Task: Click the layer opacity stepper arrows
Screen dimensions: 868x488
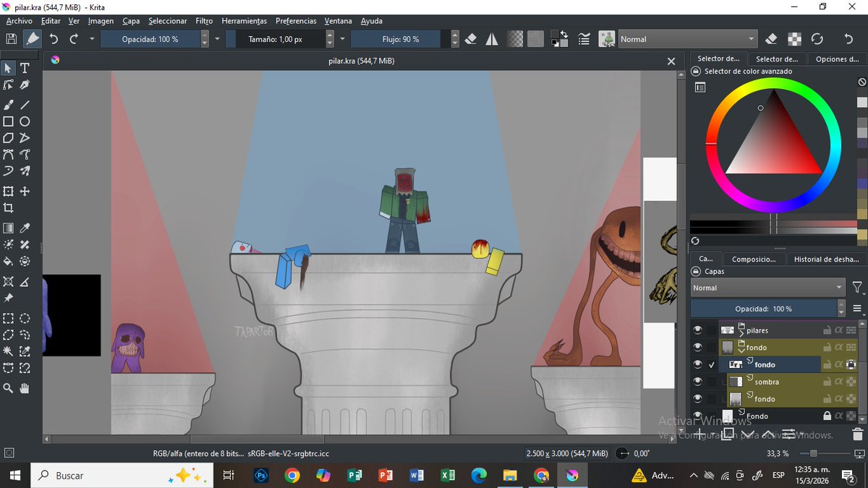Action: point(841,309)
